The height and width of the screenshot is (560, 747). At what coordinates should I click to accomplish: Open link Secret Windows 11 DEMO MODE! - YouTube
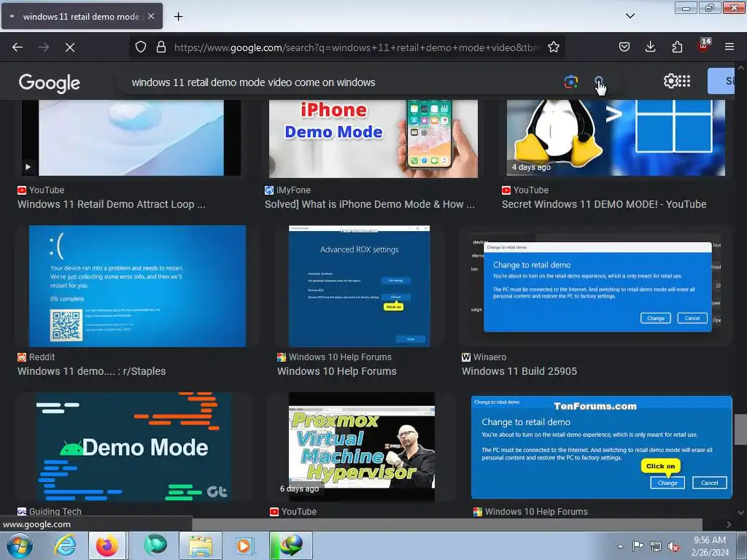[603, 204]
